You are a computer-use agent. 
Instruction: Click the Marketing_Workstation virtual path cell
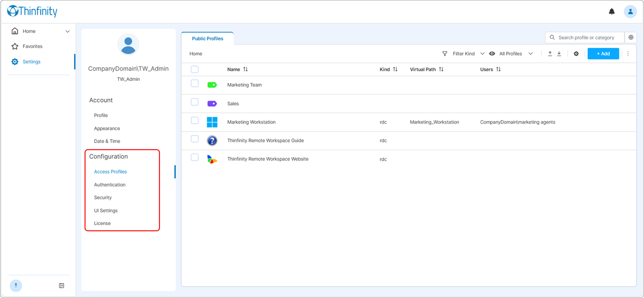(434, 122)
